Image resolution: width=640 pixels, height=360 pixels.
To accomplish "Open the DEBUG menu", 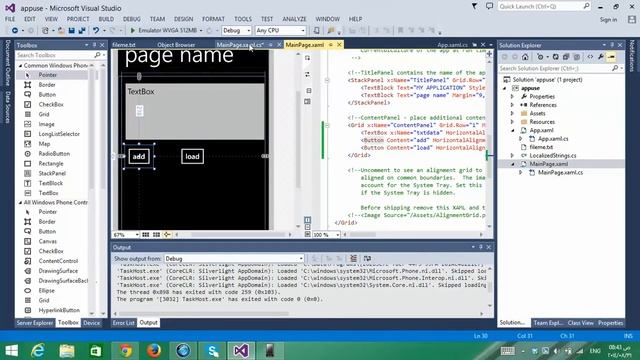I will pyautogui.click(x=131, y=19).
